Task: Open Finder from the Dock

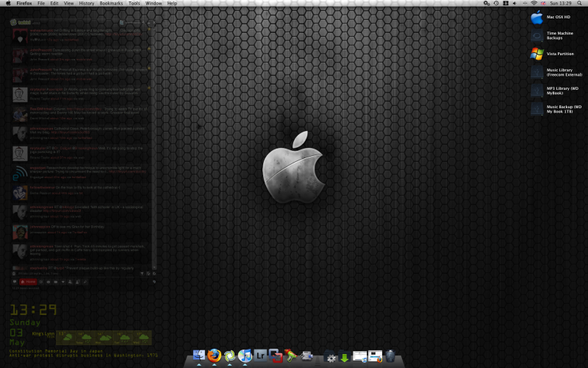Action: (x=198, y=355)
